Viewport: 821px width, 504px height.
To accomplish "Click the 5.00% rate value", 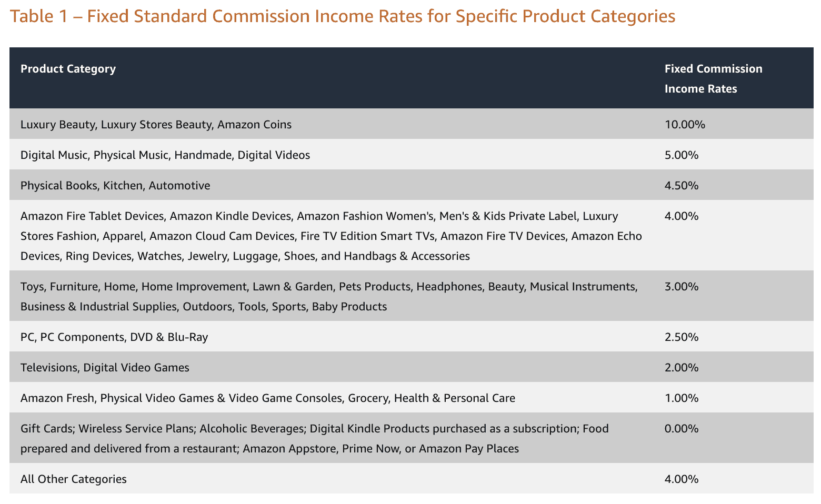I will click(x=682, y=155).
